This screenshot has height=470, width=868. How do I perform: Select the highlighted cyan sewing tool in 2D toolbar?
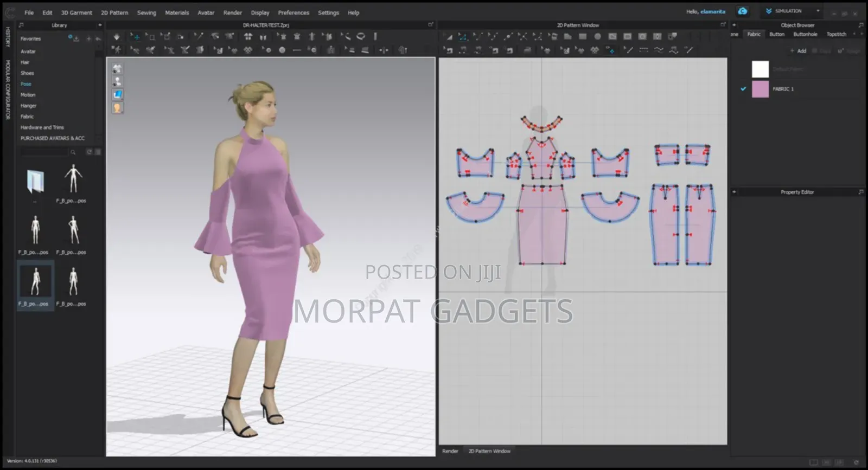click(x=610, y=50)
